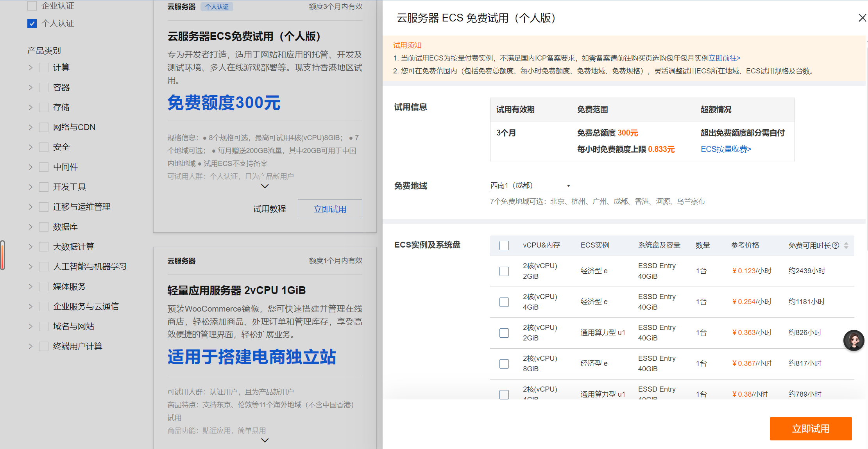
Task: Open the 西南1（成都）region dropdown
Action: pos(530,186)
